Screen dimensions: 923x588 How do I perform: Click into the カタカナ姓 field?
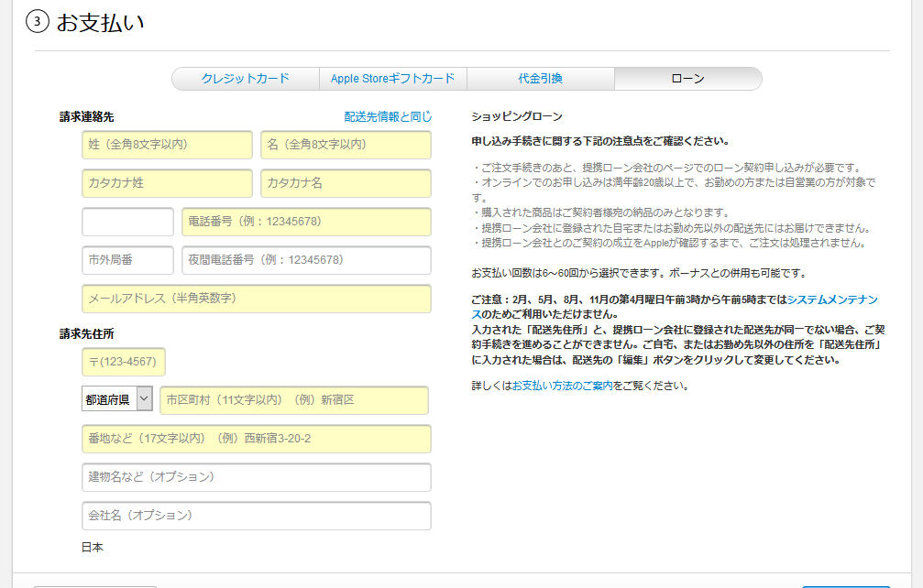point(167,183)
